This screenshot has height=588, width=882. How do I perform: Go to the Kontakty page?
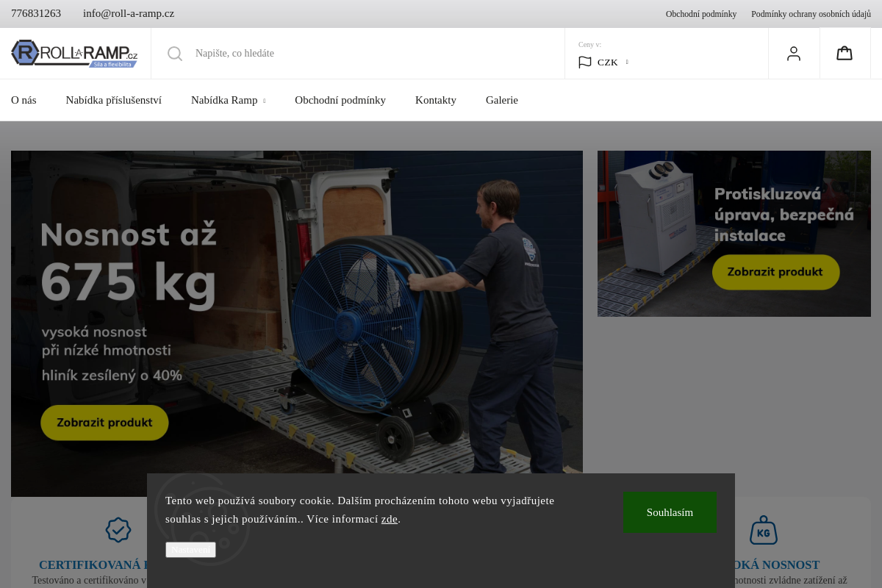[436, 100]
